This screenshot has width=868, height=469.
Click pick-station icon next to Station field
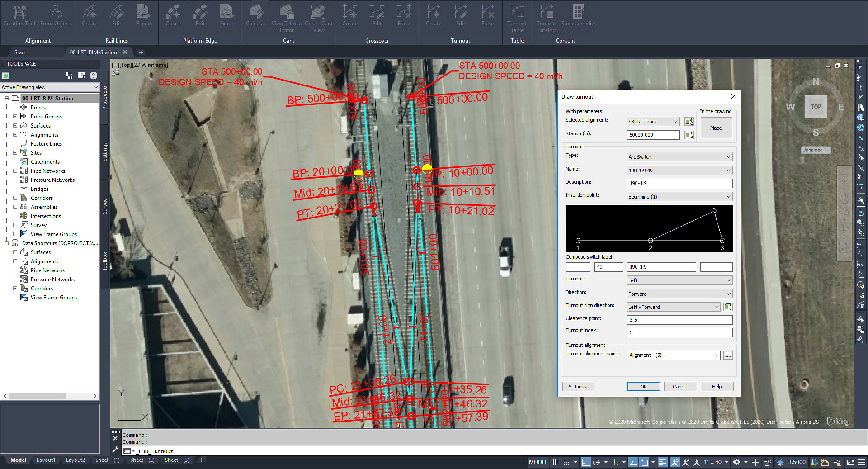click(x=689, y=135)
